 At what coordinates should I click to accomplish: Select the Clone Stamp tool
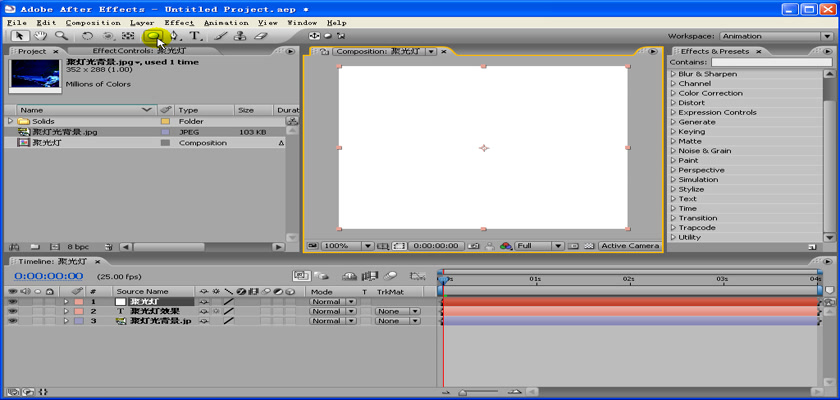240,36
